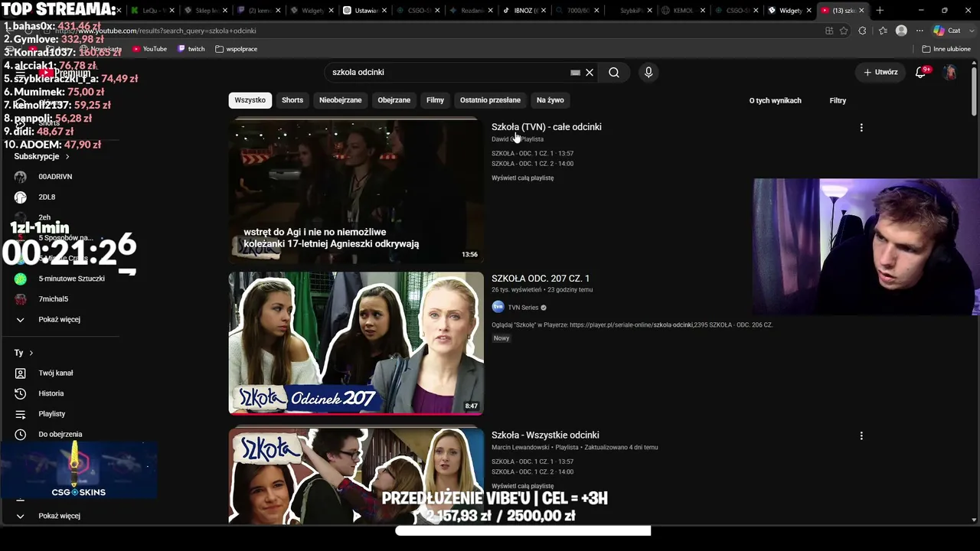Screen dimensions: 980x551
Task: Clear the search query with the X
Action: [x=590, y=72]
